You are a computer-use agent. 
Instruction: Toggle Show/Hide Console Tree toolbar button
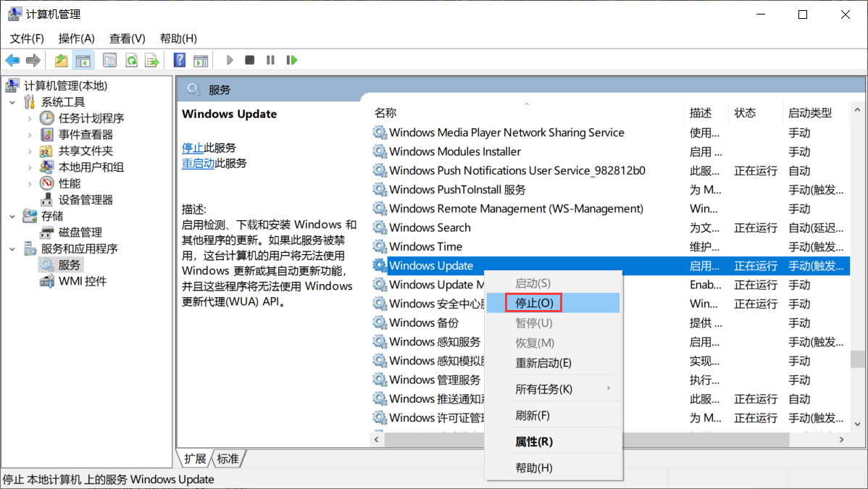click(x=83, y=60)
